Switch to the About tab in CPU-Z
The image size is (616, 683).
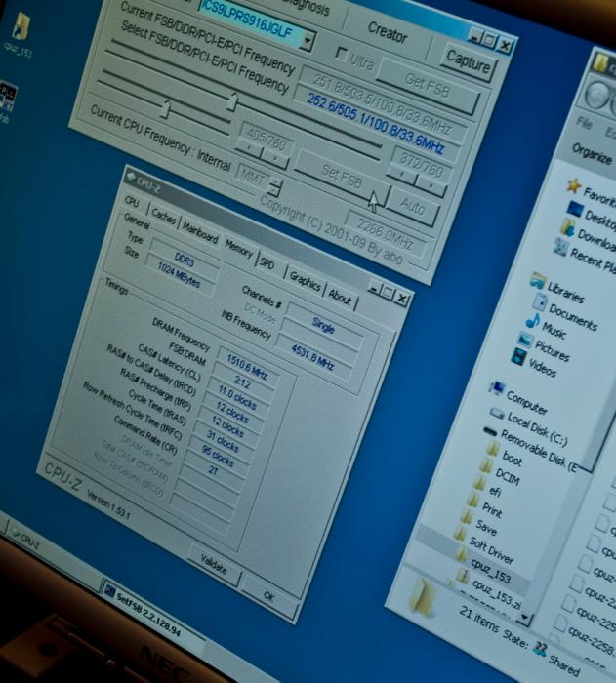[x=340, y=297]
